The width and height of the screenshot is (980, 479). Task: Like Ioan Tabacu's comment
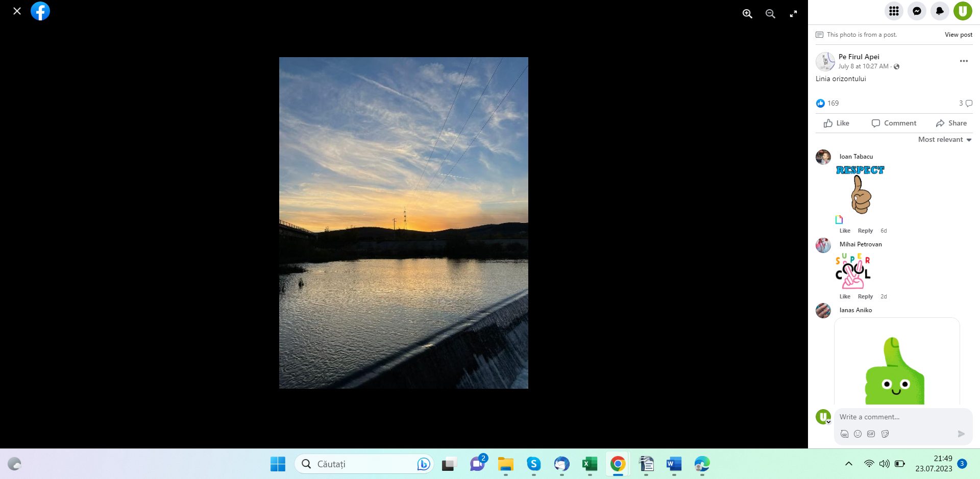(x=845, y=231)
